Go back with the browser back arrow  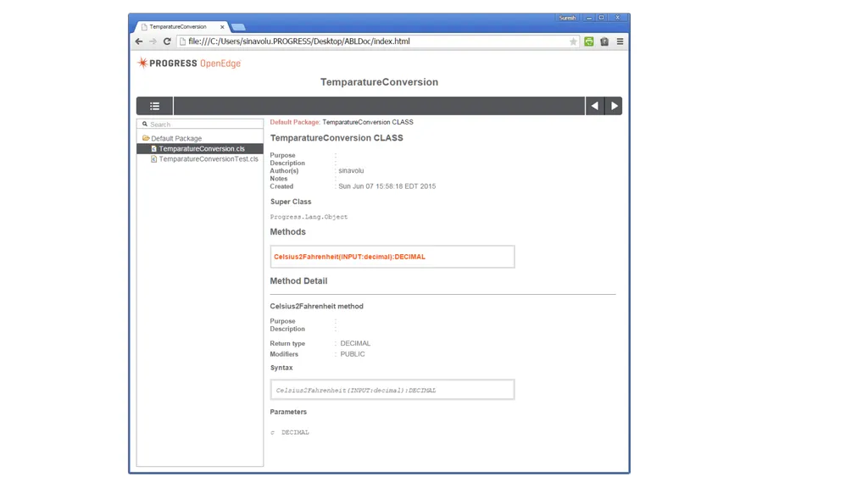[139, 42]
